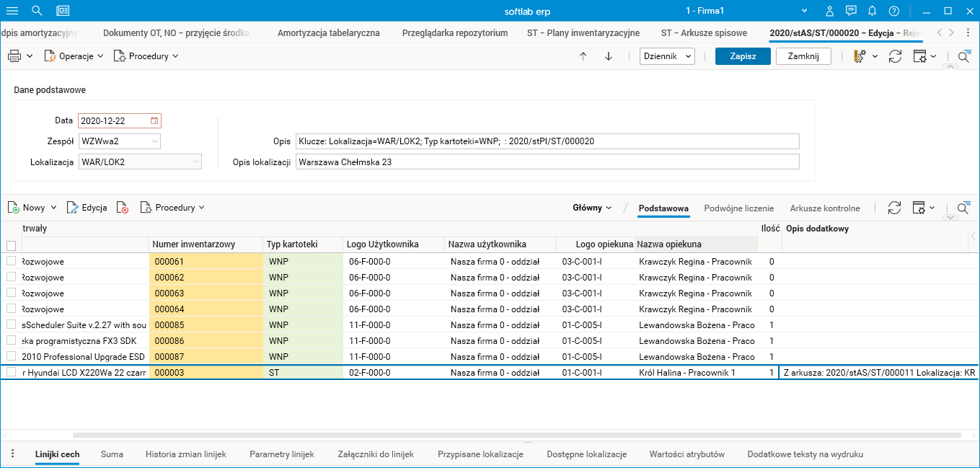Image resolution: width=980 pixels, height=468 pixels.
Task: Click the search magnifier in title bar
Action: [x=37, y=11]
